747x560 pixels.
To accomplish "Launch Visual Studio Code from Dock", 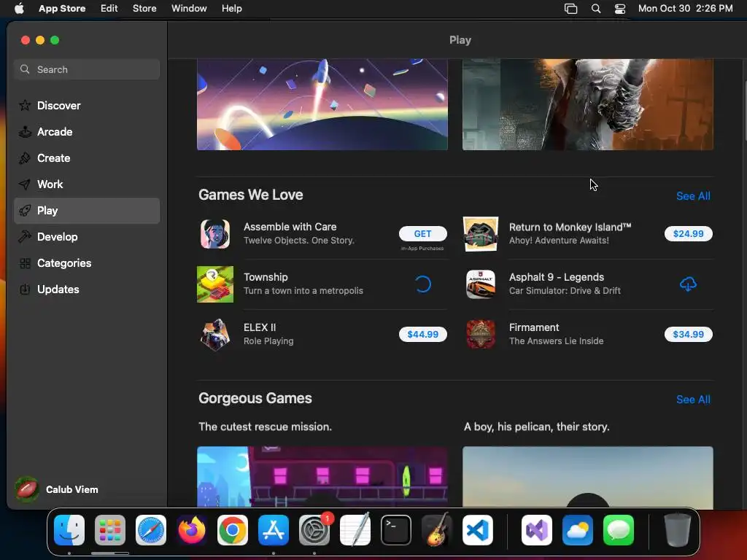I will (477, 530).
